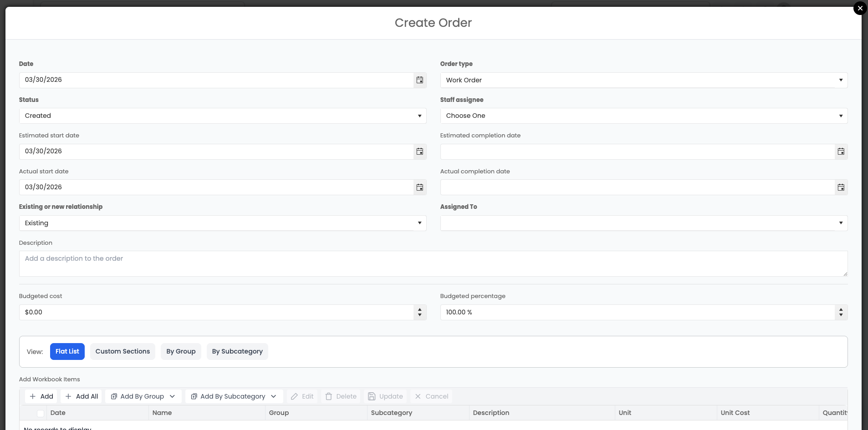Click into the Description text area
Viewport: 868px width, 430px height.
tap(433, 263)
